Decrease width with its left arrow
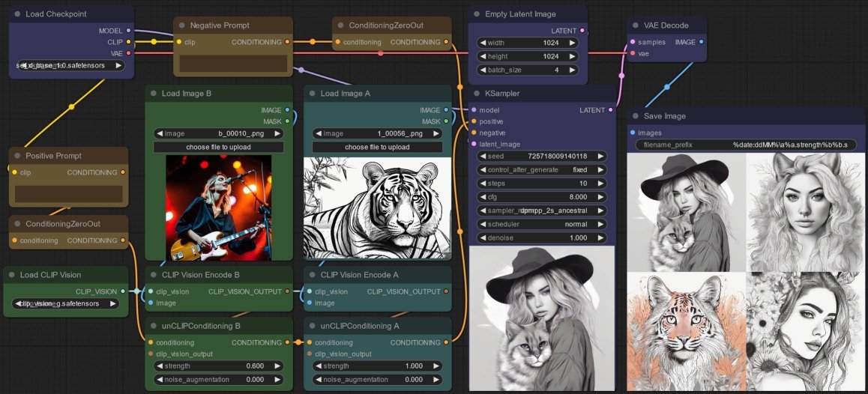The height and width of the screenshot is (394, 868). click(x=483, y=43)
